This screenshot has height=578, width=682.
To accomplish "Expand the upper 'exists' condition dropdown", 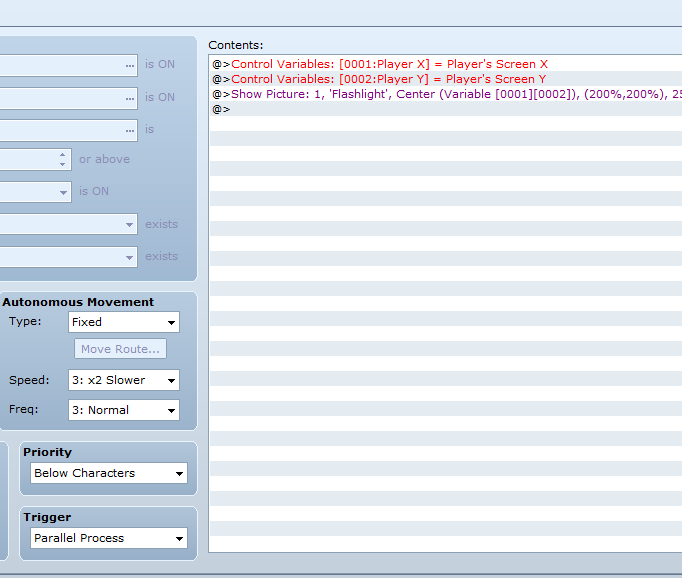I will (129, 225).
